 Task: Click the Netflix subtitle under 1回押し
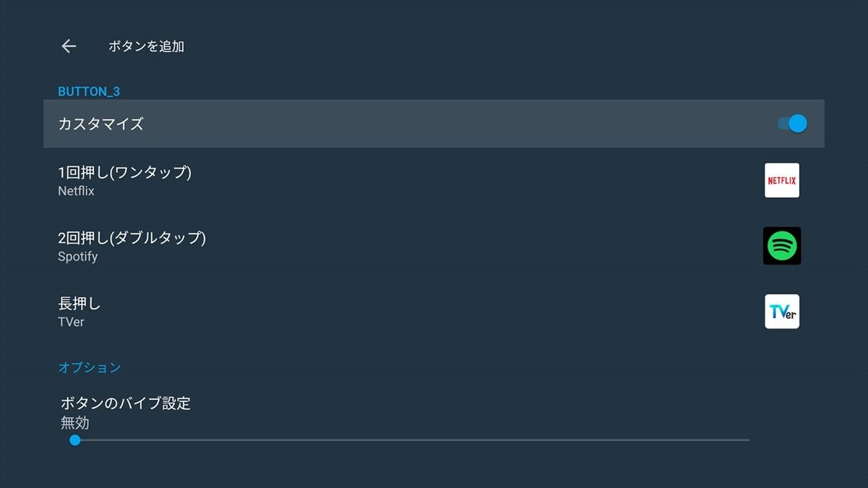pos(76,192)
